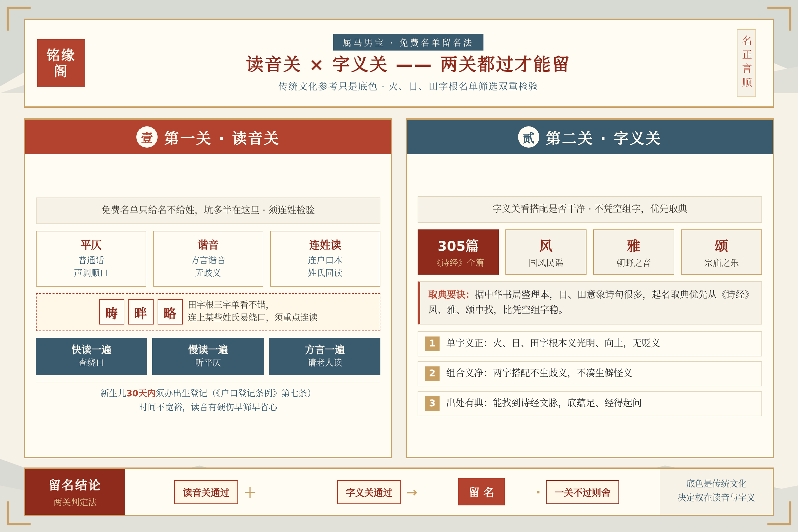Click the number 3 badge 出处有典
Screen dimensions: 798x532
[432, 403]
